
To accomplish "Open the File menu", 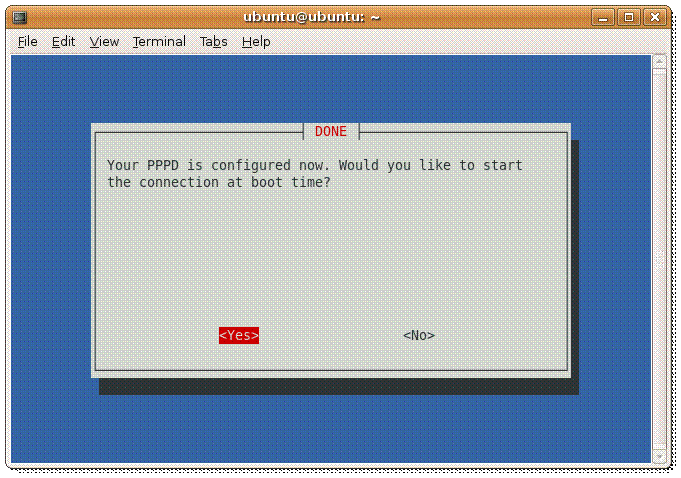I will click(x=27, y=42).
